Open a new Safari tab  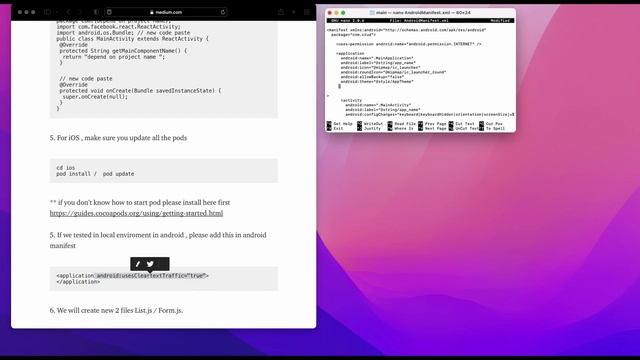293,12
